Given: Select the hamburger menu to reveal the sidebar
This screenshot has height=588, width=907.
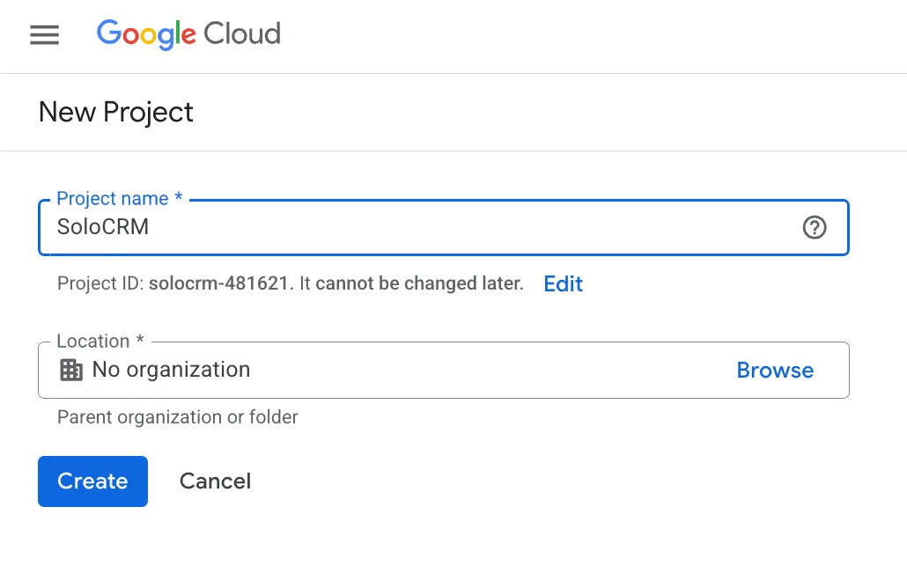Looking at the screenshot, I should (44, 35).
